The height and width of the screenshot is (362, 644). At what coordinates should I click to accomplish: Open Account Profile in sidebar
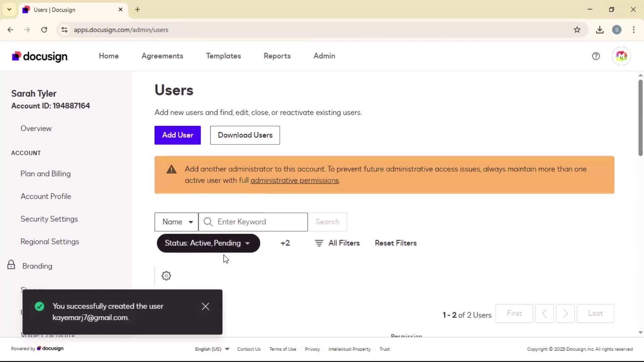pos(46,196)
